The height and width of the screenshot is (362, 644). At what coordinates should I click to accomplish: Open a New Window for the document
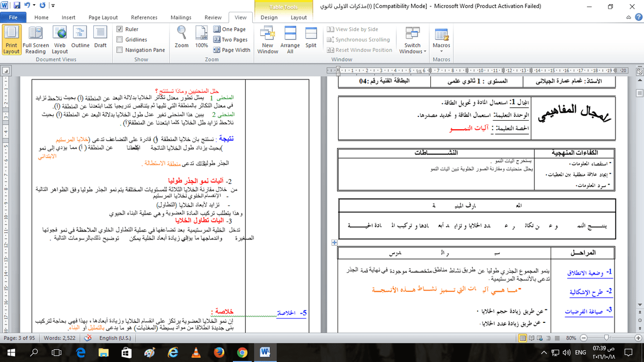tap(267, 39)
